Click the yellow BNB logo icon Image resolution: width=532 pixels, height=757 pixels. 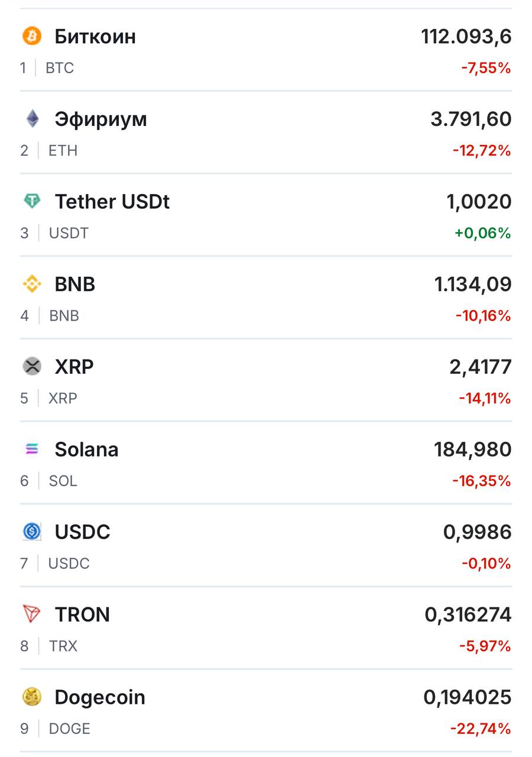pos(32,284)
